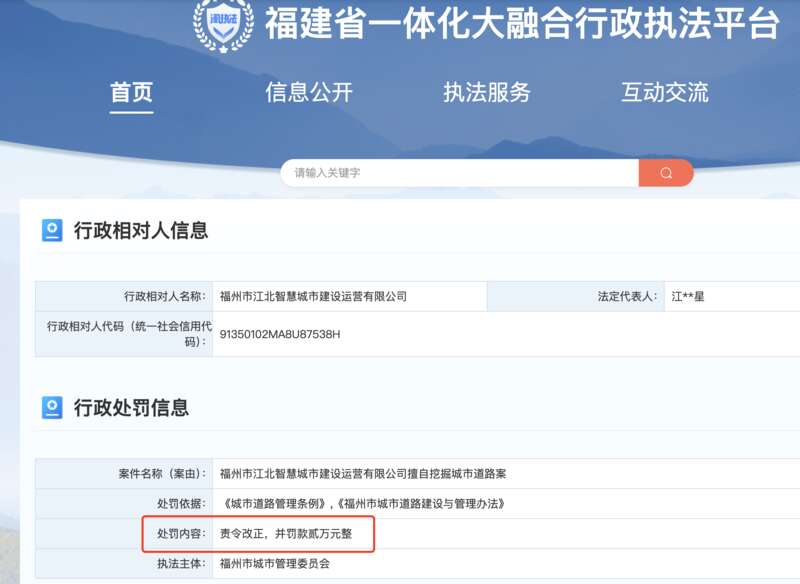Open the 信息公开 navigation tab
800x584 pixels.
click(x=309, y=93)
